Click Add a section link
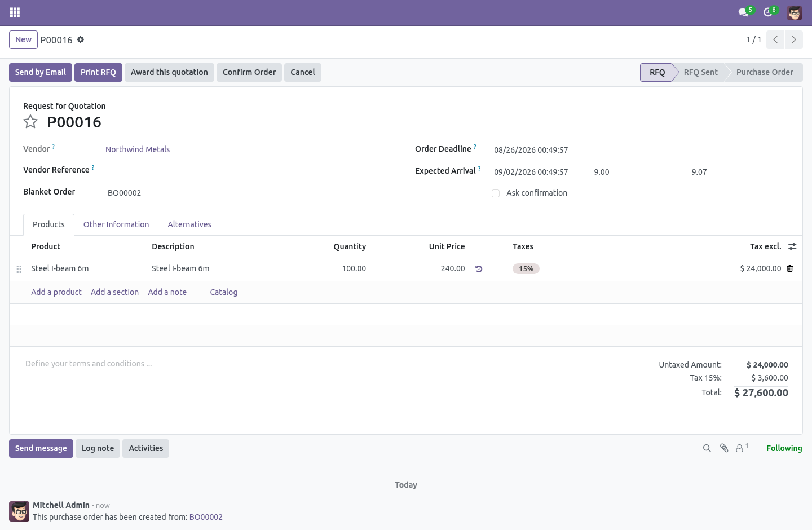Image resolution: width=812 pixels, height=530 pixels. pyautogui.click(x=114, y=292)
